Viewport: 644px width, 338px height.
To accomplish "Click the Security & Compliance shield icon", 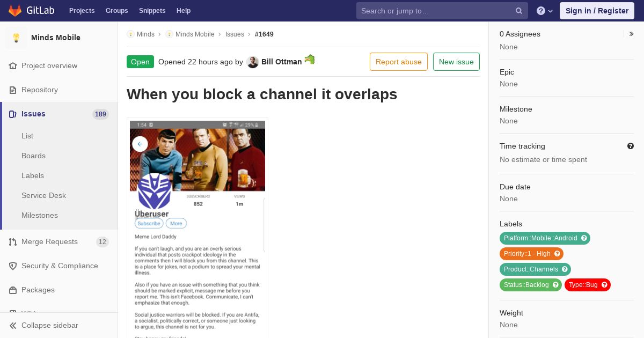I will [x=13, y=266].
